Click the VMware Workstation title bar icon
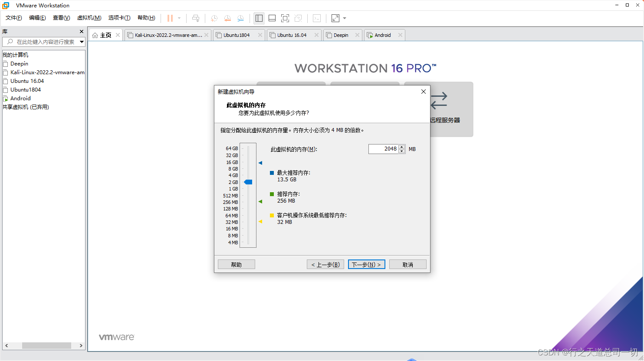Viewport: 644px width, 361px height. (x=6, y=5)
